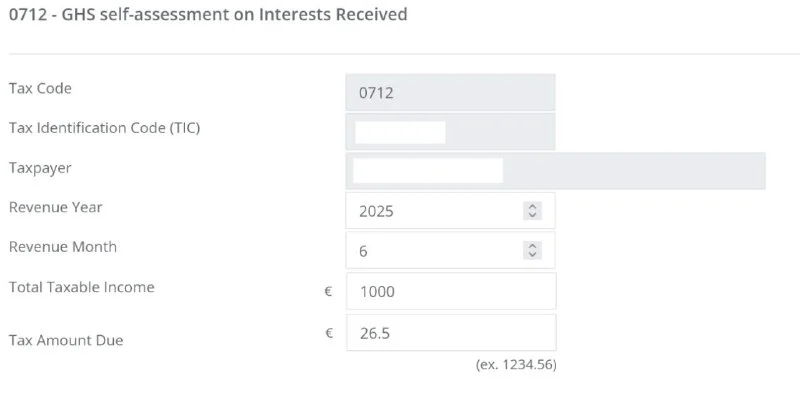Click the Tax Identification Code field
The height and width of the screenshot is (409, 800).
[450, 131]
